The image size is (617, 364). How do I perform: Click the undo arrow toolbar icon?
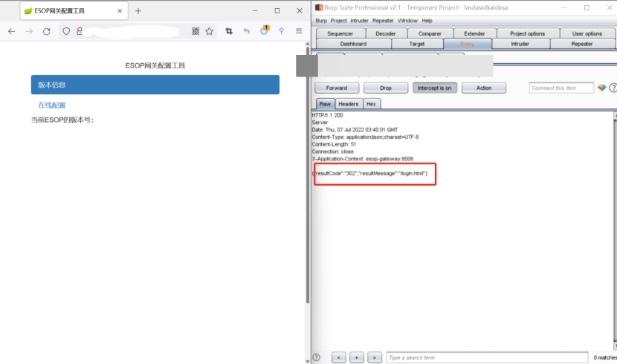[x=247, y=31]
